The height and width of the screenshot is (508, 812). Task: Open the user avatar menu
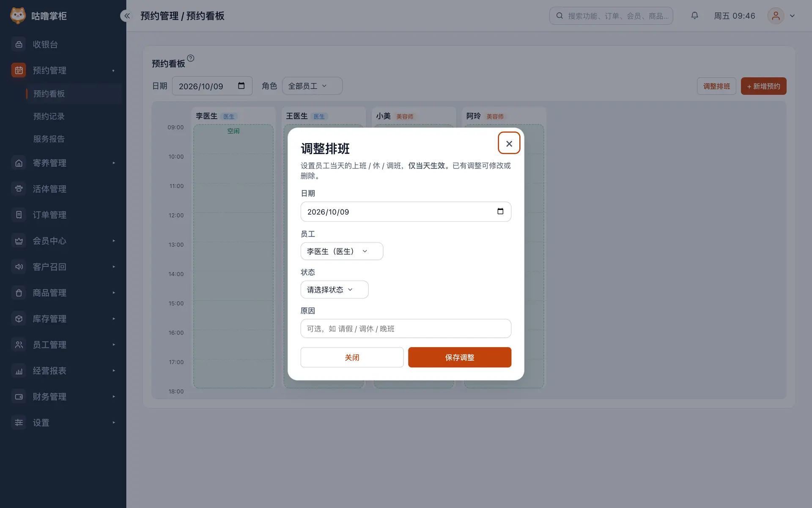coord(776,16)
